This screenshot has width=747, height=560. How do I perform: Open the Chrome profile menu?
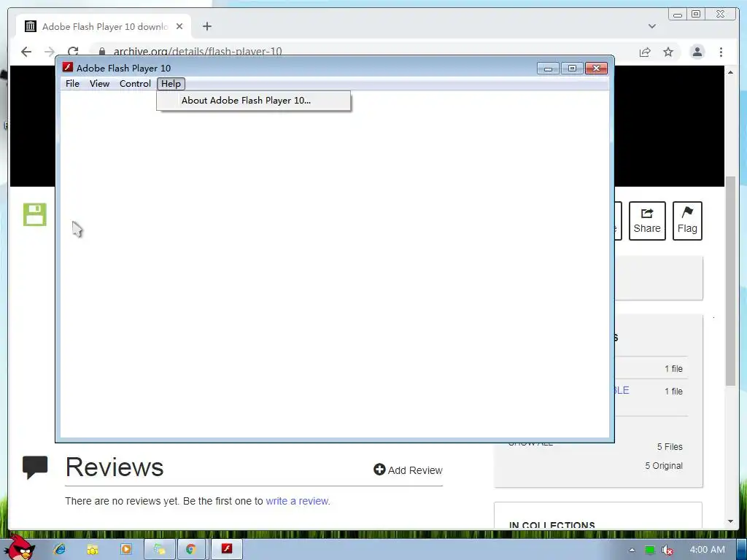click(697, 52)
